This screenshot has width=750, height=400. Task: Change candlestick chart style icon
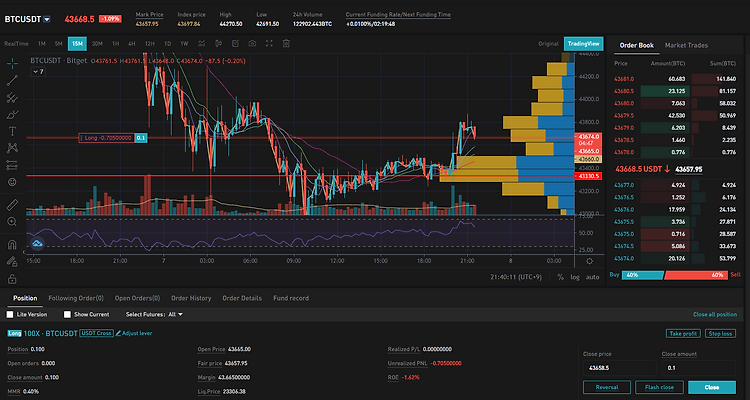coord(219,44)
